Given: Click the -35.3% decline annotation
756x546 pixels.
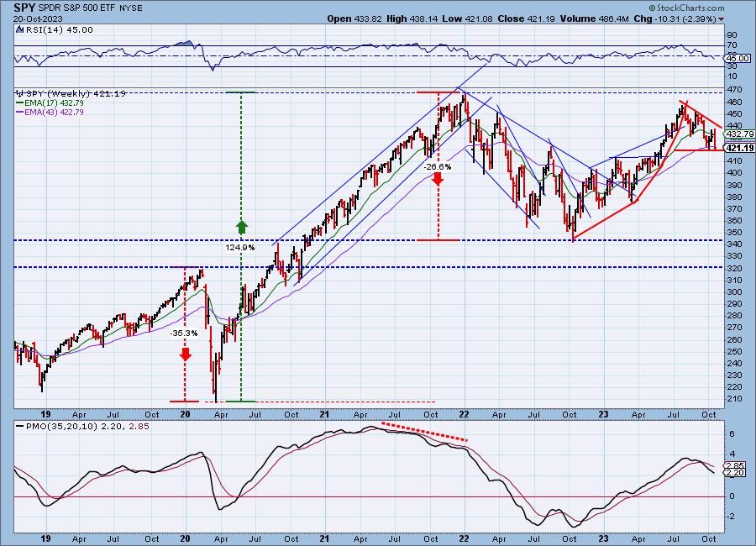Looking at the screenshot, I should tap(184, 333).
